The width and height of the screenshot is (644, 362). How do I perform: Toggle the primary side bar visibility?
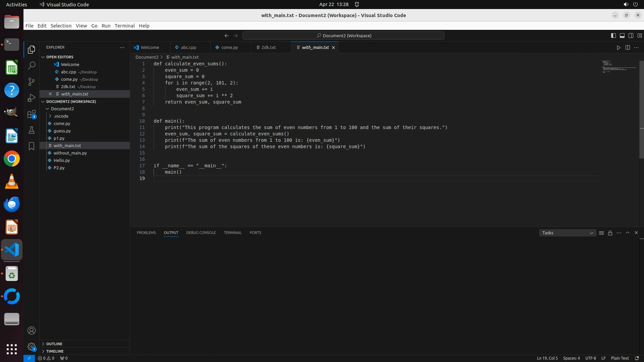613,36
